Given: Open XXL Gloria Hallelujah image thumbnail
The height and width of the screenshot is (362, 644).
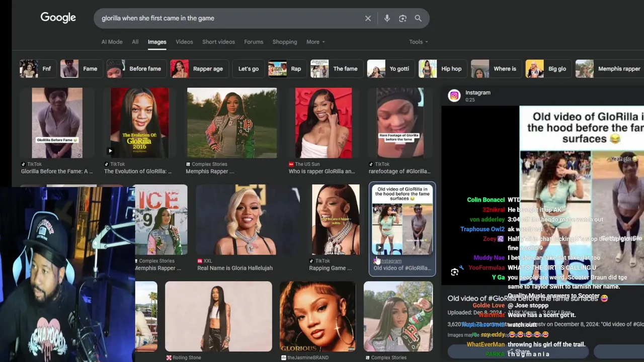Looking at the screenshot, I should pyautogui.click(x=248, y=220).
